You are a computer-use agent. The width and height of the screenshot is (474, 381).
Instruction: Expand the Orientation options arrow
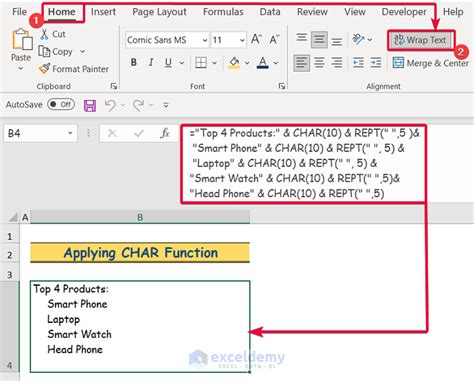(x=370, y=40)
